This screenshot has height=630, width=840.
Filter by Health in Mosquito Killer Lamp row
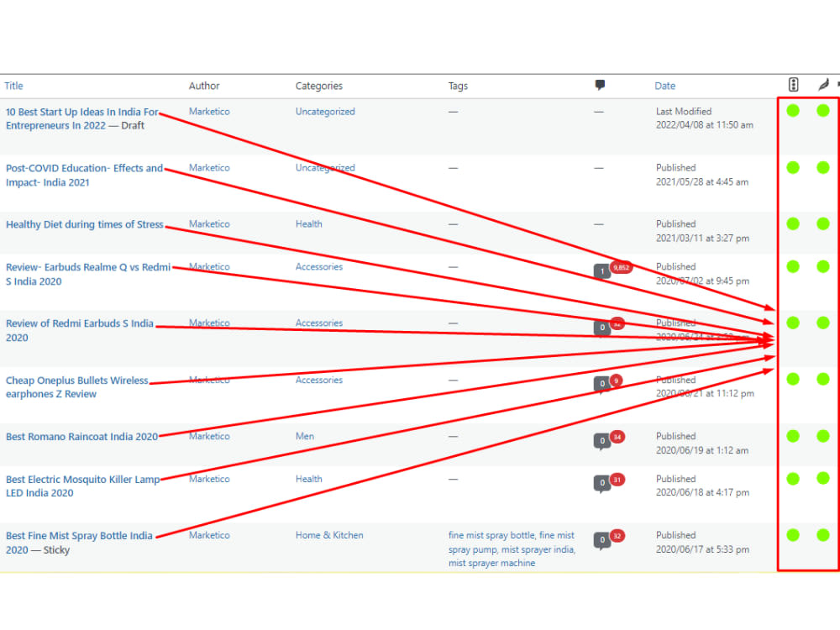coord(308,479)
